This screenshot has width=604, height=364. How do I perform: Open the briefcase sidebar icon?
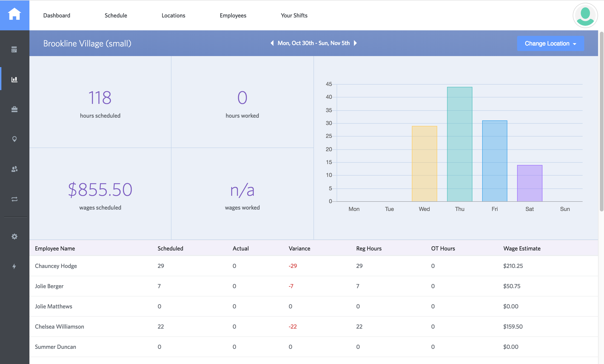(14, 109)
